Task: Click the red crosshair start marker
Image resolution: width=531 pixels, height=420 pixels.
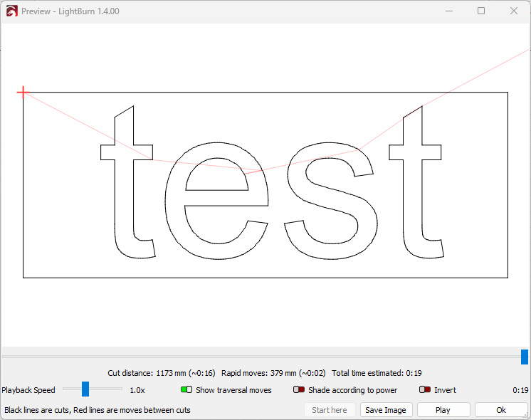Action: click(23, 92)
